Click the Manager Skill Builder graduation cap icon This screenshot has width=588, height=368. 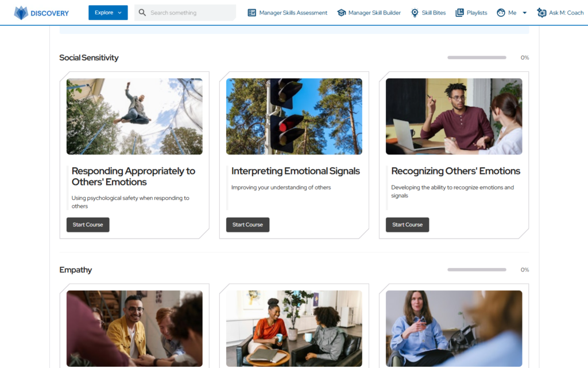click(341, 13)
